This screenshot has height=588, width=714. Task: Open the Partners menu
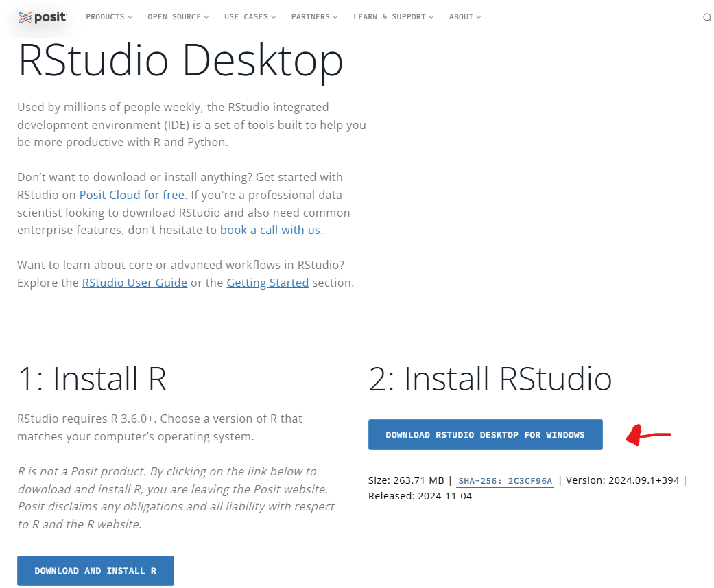[x=314, y=17]
